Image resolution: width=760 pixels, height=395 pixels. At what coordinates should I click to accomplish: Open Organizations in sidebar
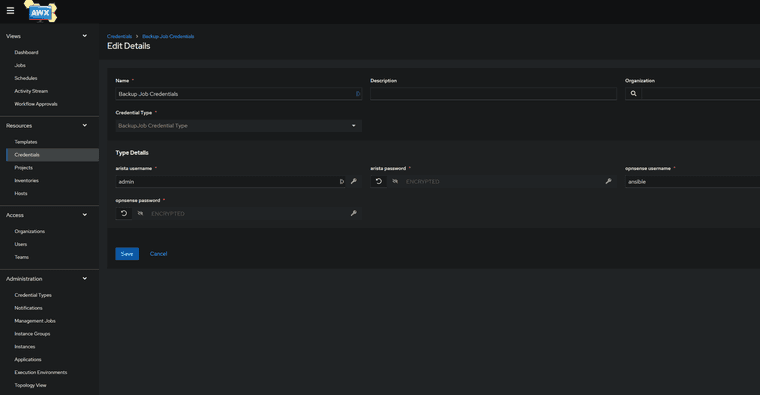30,231
